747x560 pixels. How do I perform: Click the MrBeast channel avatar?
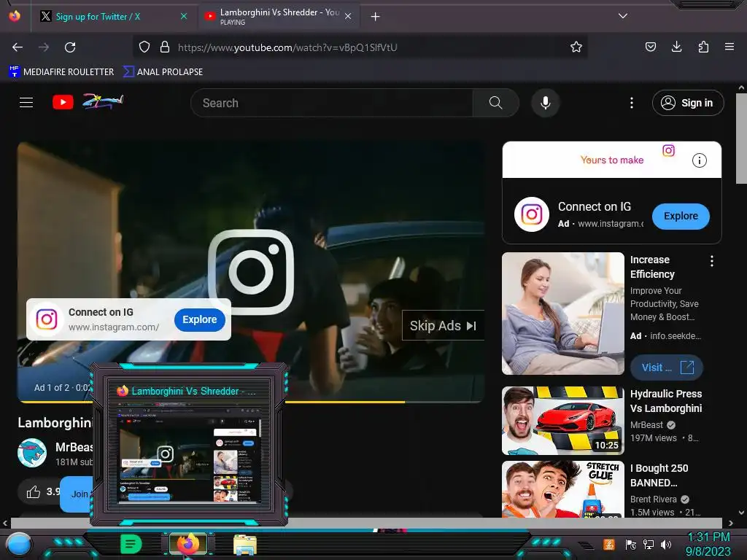32,453
